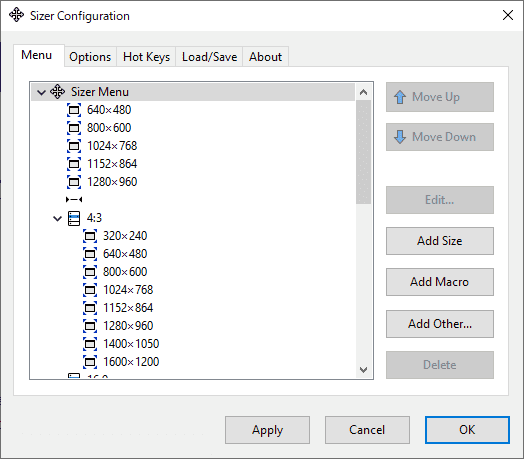This screenshot has height=459, width=524.
Task: Open the Load/Save tab
Action: tap(210, 57)
